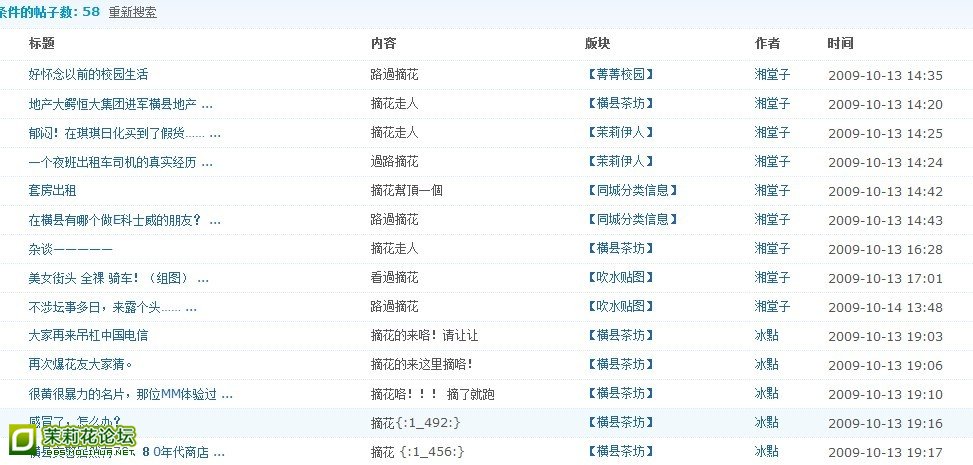This screenshot has height=465, width=973.
Task: Open 【横县茶坊】 in the 吊杠中国电信 row
Action: tap(619, 335)
